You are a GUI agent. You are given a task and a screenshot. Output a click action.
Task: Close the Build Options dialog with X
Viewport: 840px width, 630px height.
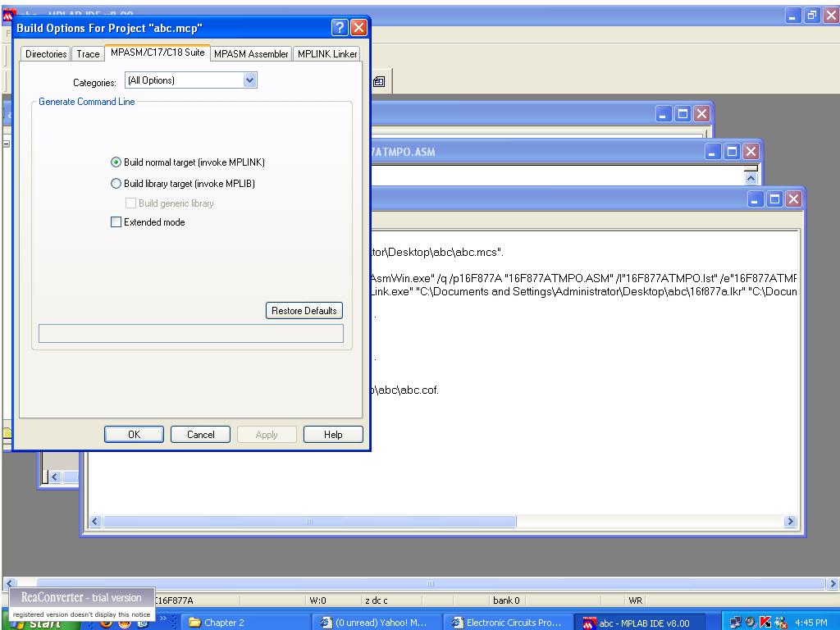pyautogui.click(x=359, y=27)
